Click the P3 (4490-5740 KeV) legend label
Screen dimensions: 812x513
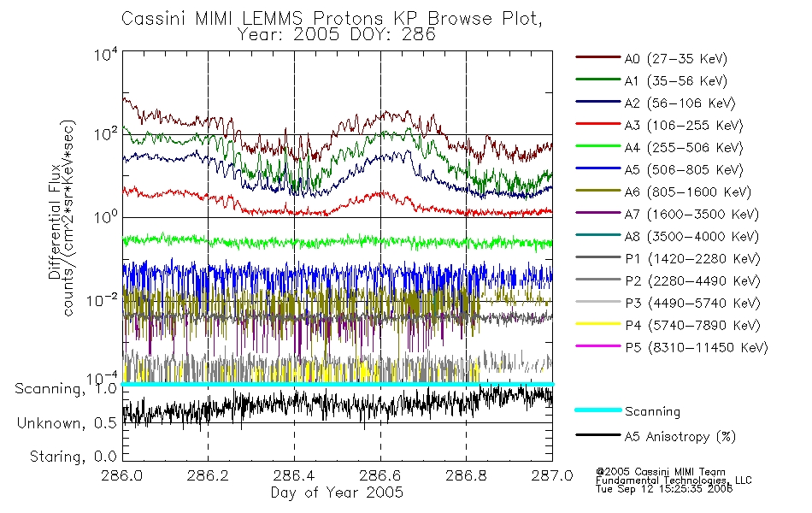point(693,304)
